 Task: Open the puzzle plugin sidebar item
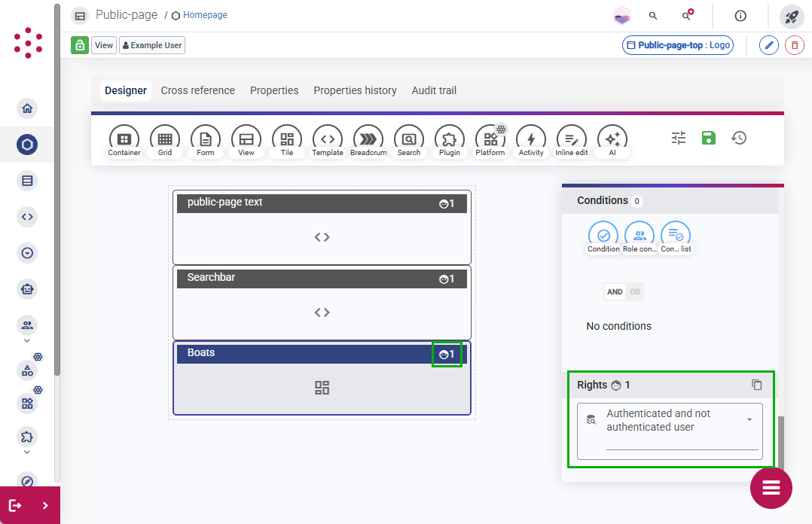[x=27, y=437]
